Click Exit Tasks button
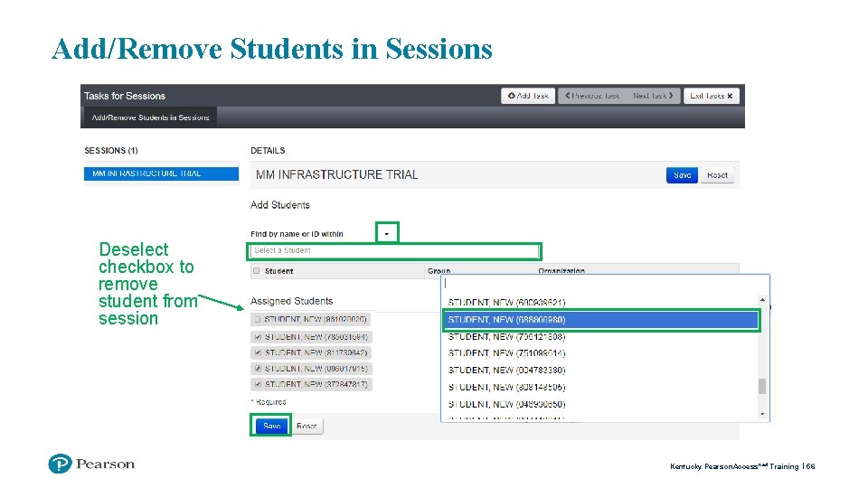This screenshot has width=868, height=488. [711, 96]
